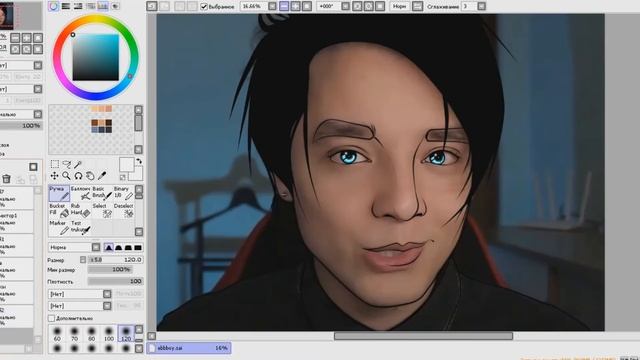The image size is (640, 360).
Task: Toggle the scratchpad panel
Action: 116,6
